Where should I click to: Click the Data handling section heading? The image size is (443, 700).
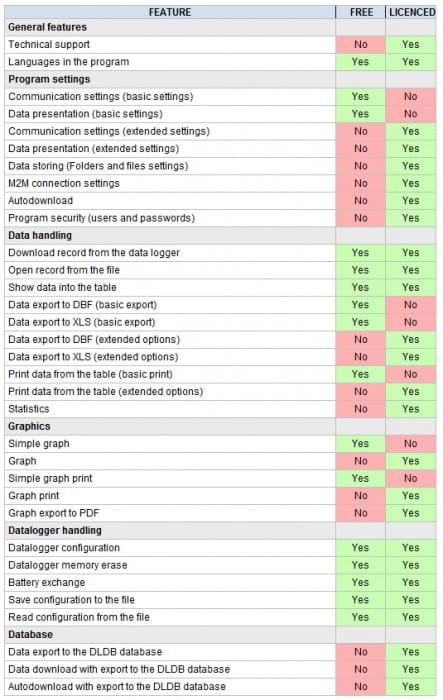40,236
